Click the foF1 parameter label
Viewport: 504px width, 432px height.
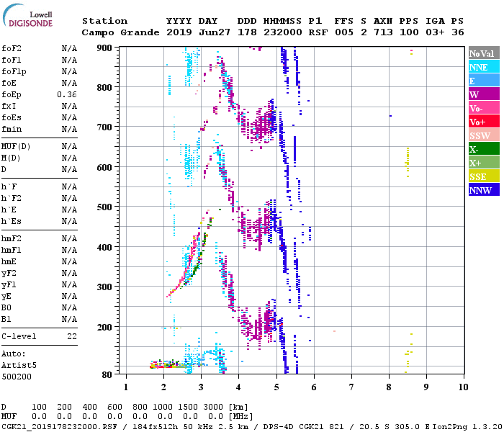12,60
